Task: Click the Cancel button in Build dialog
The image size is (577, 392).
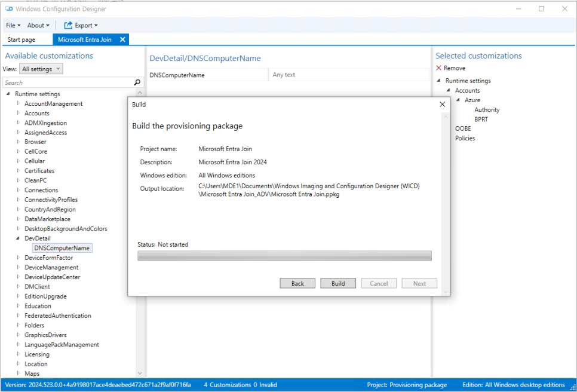Action: click(x=379, y=283)
